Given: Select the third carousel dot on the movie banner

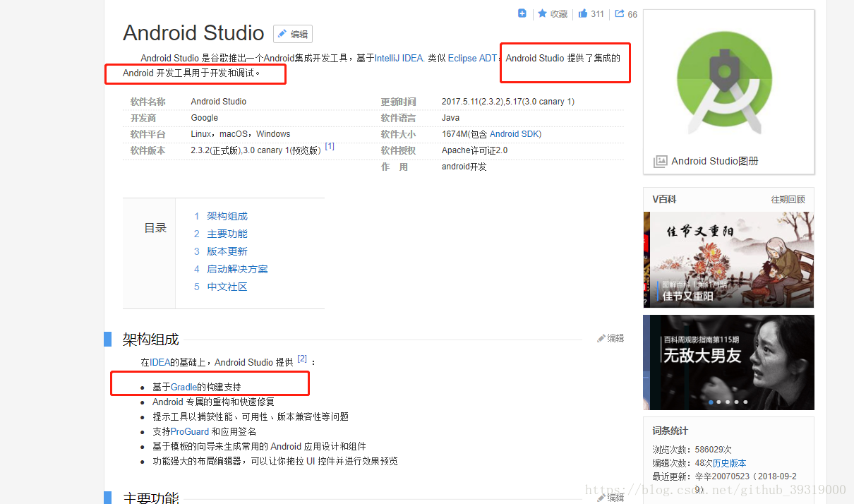Looking at the screenshot, I should [728, 402].
